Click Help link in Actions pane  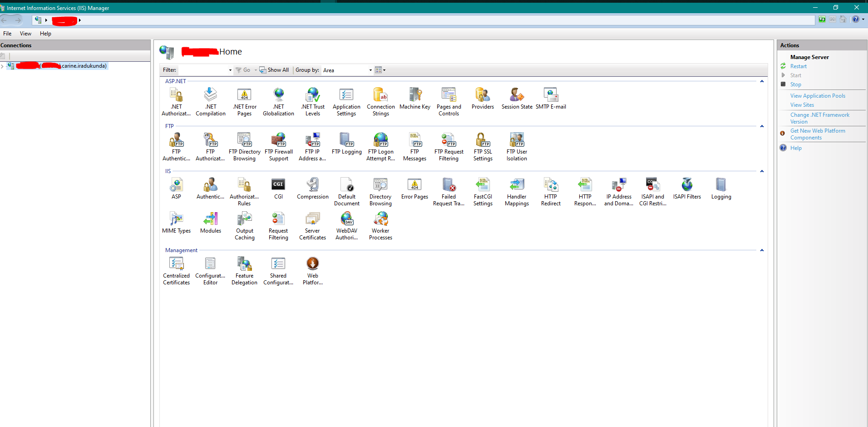[796, 148]
